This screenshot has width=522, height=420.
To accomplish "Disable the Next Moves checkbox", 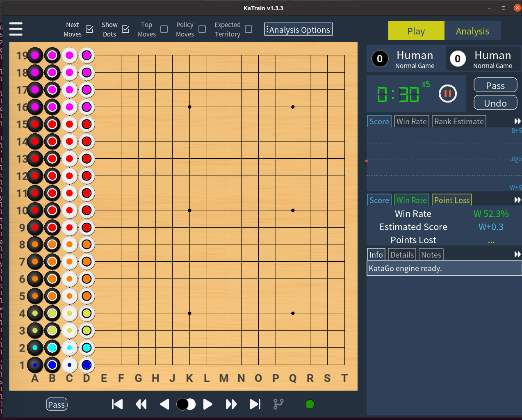I will coord(89,29).
